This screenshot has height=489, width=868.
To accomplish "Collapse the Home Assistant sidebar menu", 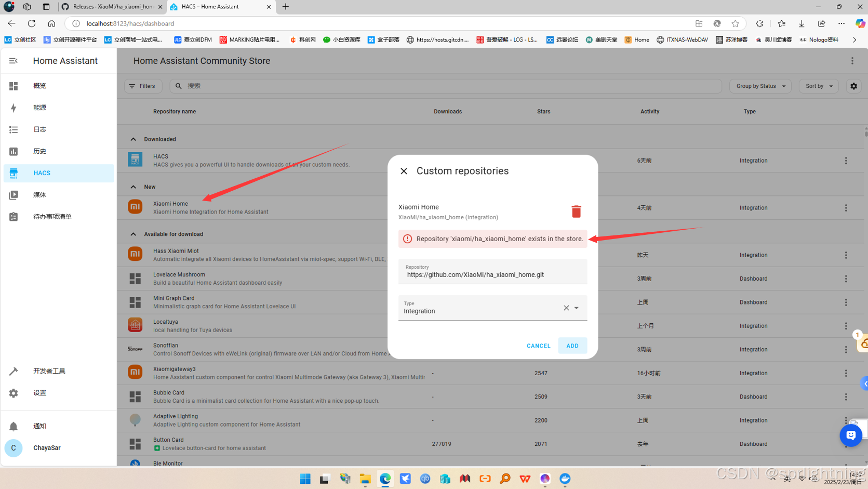I will click(x=14, y=61).
